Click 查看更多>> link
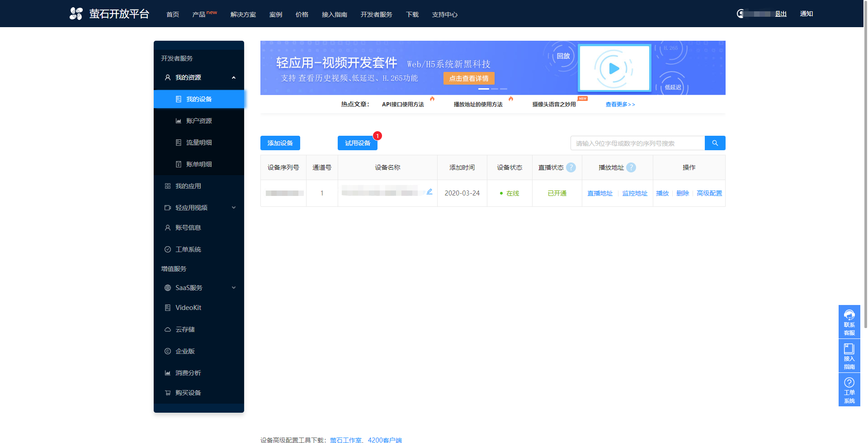The width and height of the screenshot is (868, 443). (620, 105)
